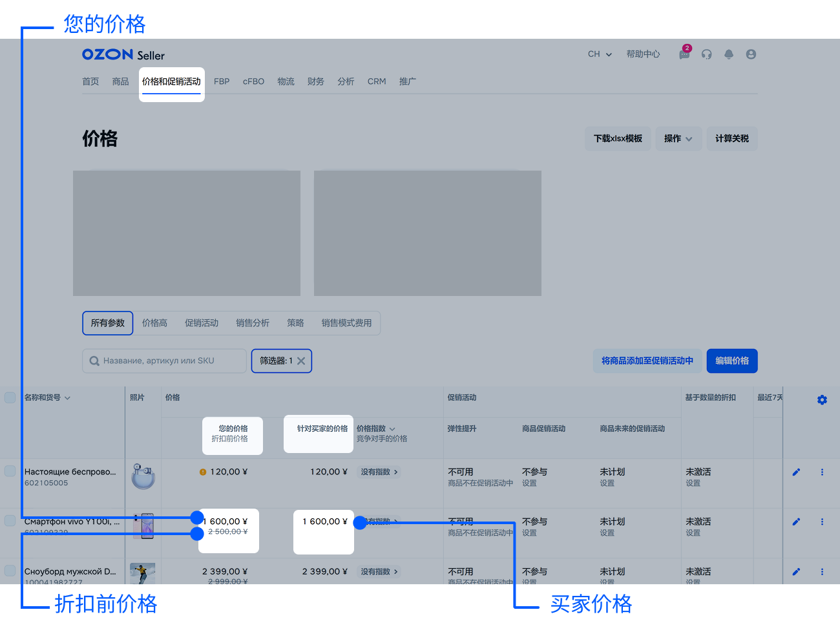840x623 pixels.
Task: Check the select-all checkbox in table header
Action: (x=10, y=397)
